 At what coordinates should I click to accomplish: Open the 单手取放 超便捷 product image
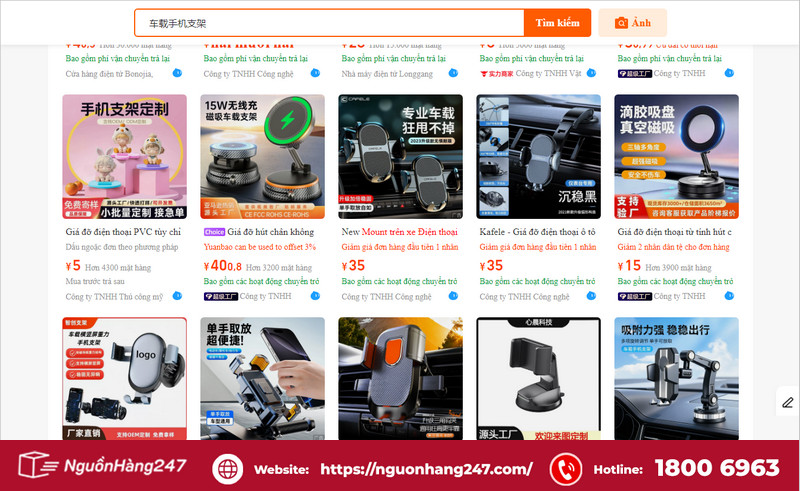[262, 379]
